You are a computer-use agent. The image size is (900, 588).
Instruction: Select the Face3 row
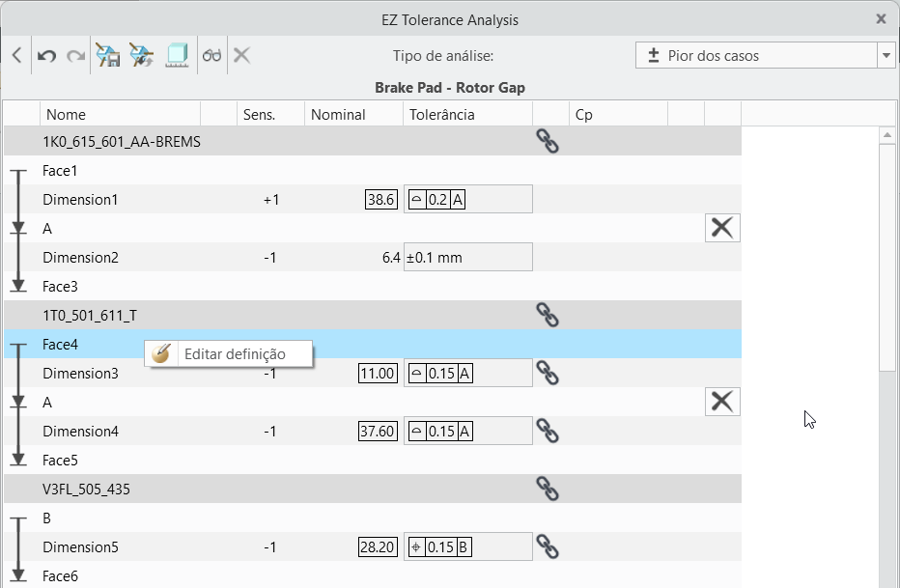[x=373, y=286]
